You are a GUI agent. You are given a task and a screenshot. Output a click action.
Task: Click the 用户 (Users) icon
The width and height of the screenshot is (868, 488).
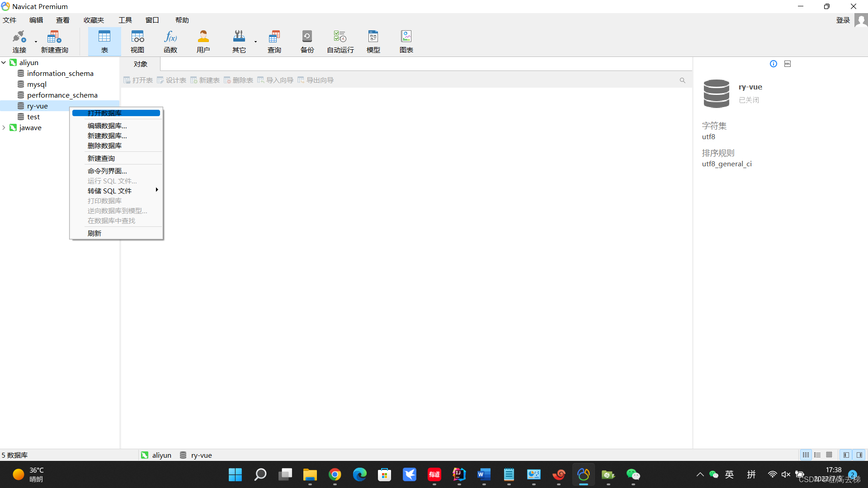[203, 41]
